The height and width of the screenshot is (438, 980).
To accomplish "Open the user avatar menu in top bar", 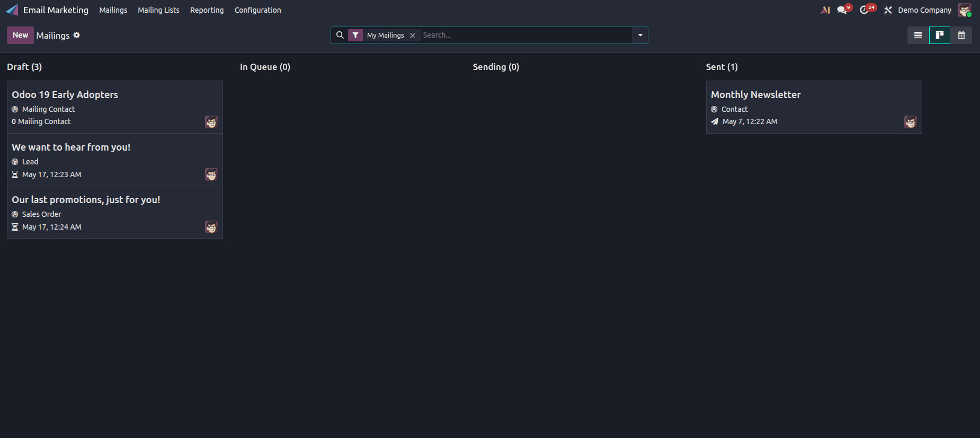I will point(965,10).
